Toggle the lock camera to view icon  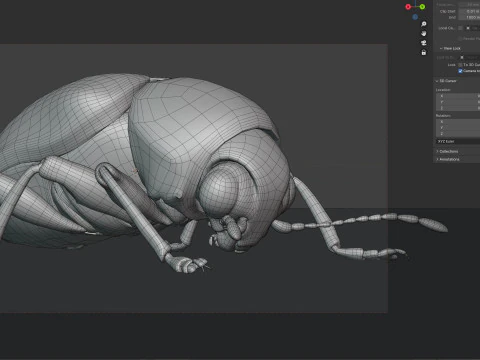[424, 52]
